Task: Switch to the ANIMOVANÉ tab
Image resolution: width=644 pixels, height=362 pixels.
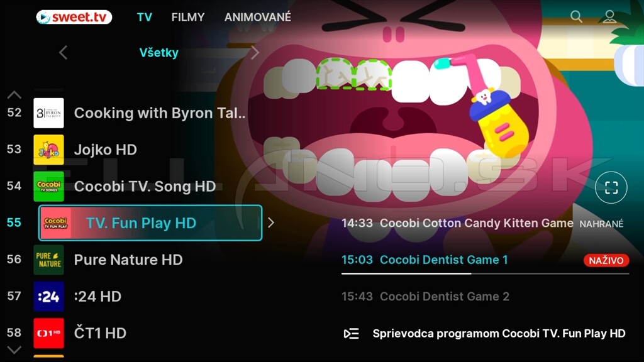Action: click(257, 17)
